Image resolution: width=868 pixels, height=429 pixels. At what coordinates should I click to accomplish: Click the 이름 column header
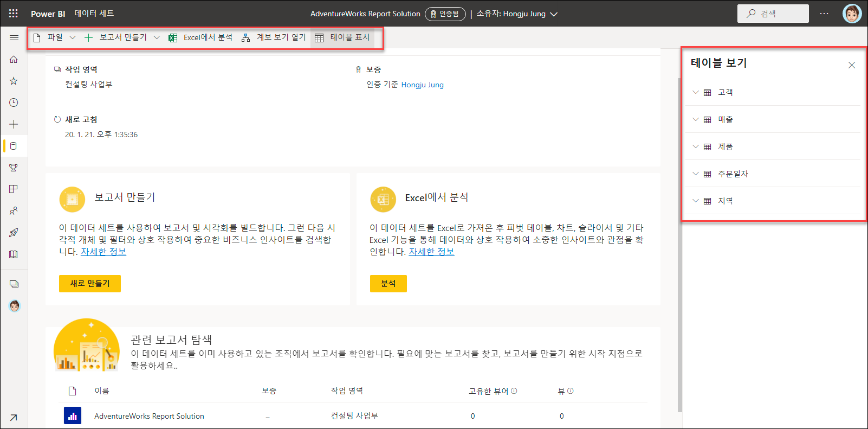click(102, 390)
